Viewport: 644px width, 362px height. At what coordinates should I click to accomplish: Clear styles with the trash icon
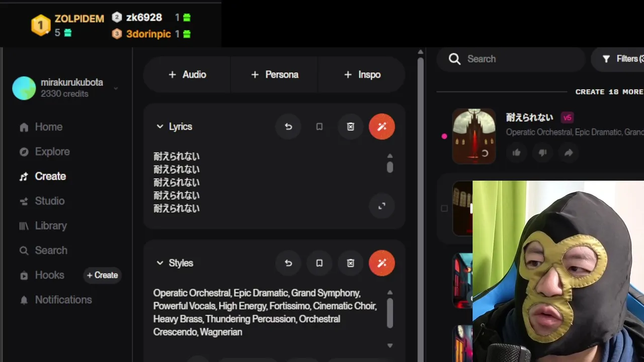point(351,263)
